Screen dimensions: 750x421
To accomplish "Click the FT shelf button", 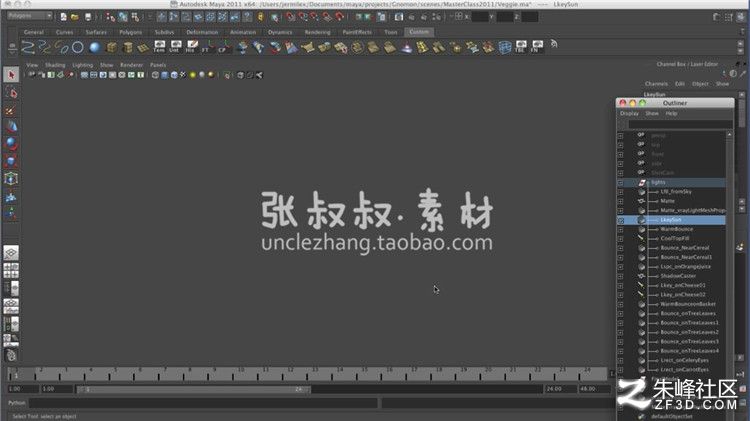I will (208, 46).
